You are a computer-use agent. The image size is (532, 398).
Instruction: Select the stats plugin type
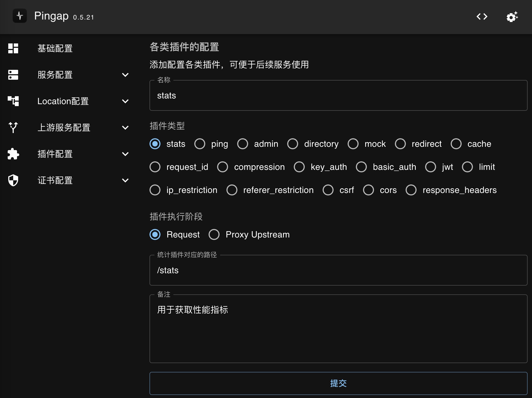point(155,144)
